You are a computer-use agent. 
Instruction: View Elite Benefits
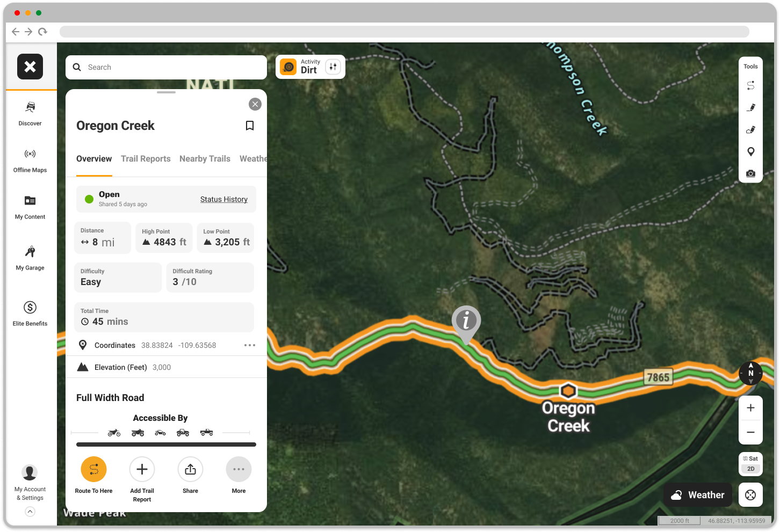[30, 314]
